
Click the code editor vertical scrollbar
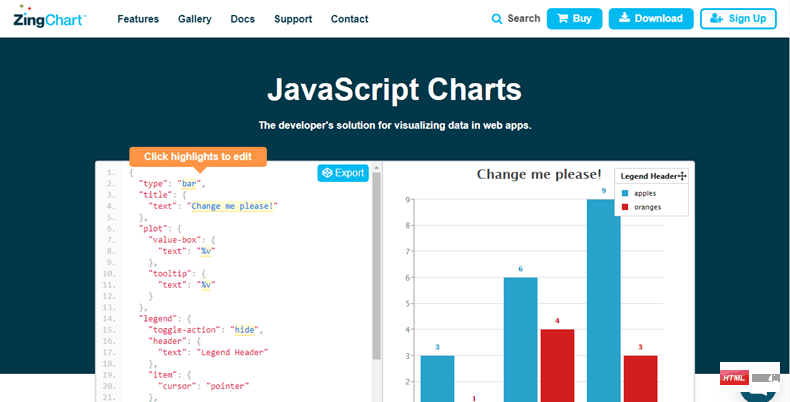377,266
